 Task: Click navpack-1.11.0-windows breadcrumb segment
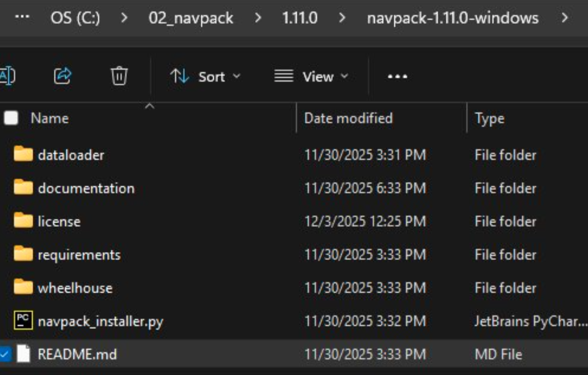[452, 18]
